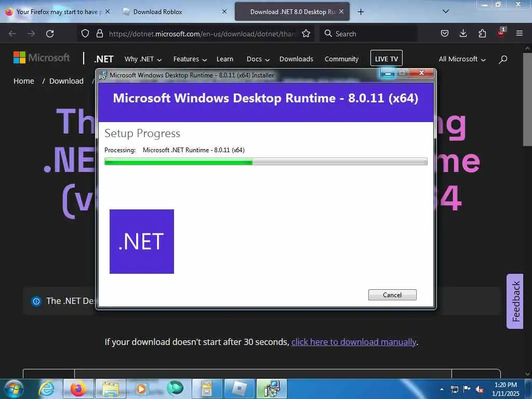Bookmark this page with the star icon
532x399 pixels.
point(306,33)
